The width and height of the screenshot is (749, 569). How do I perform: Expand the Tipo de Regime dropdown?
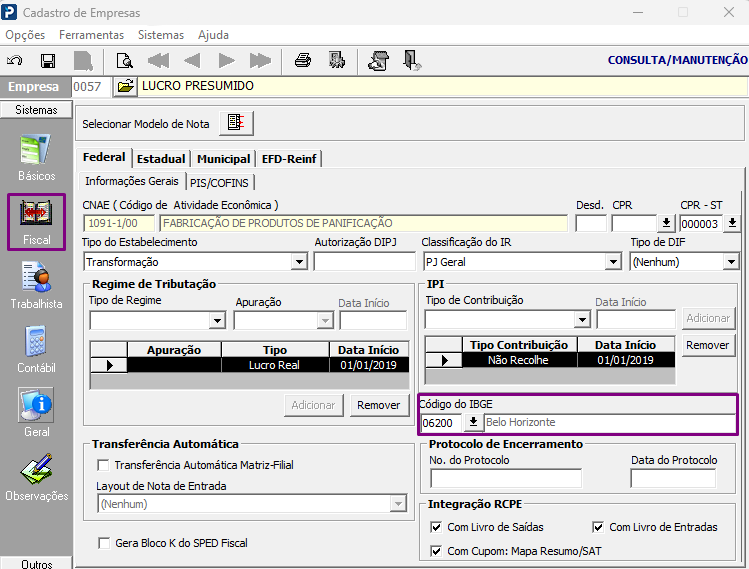[217, 320]
